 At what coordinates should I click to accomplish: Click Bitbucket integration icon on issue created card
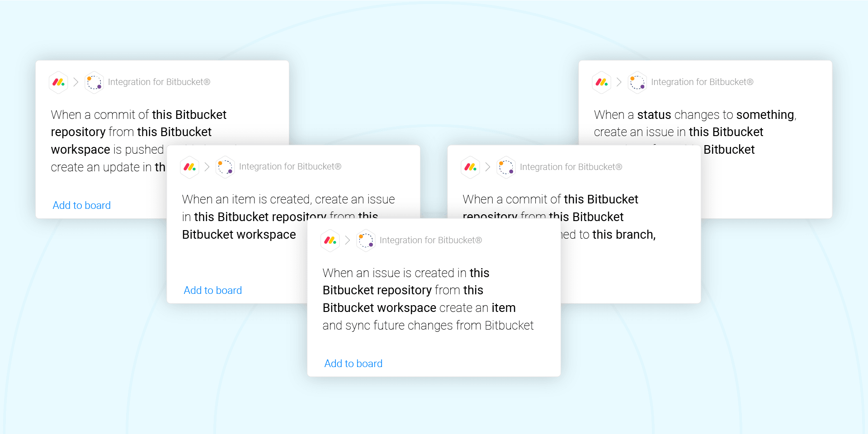366,241
